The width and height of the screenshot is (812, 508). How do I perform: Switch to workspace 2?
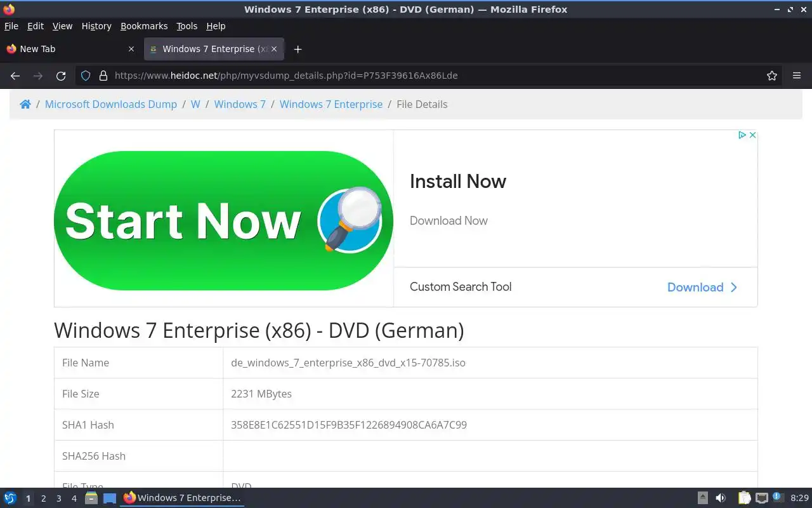[43, 498]
